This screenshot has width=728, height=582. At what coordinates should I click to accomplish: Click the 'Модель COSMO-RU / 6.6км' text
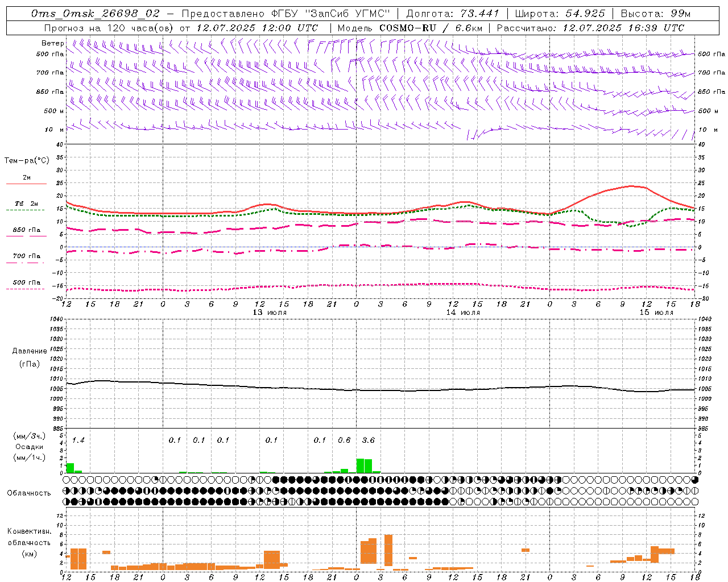(x=410, y=28)
